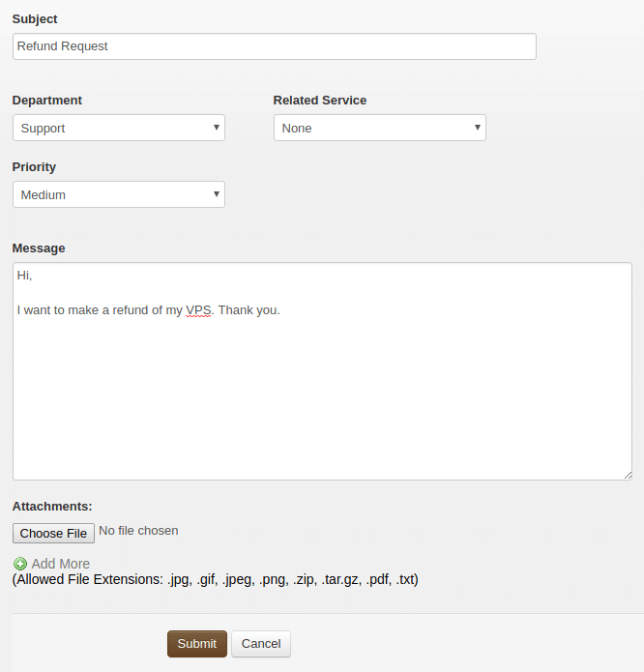
Task: Click the misspelled word VPS in the message
Action: [198, 310]
